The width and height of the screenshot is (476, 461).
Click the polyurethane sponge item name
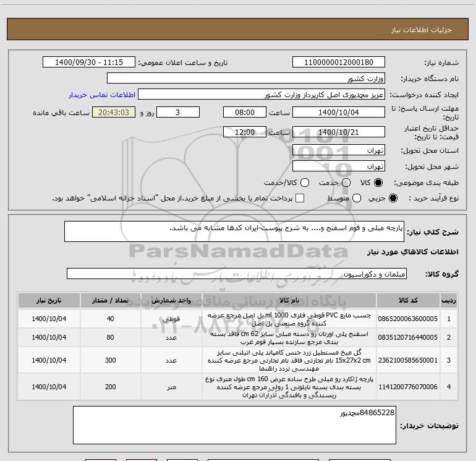pos(289,338)
